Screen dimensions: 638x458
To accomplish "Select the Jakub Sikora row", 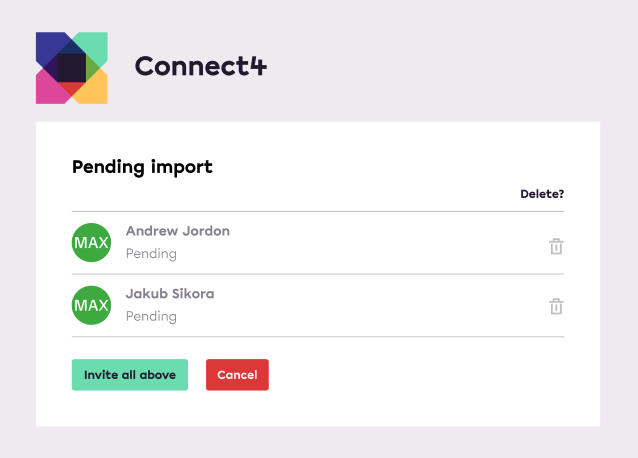I will (318, 305).
